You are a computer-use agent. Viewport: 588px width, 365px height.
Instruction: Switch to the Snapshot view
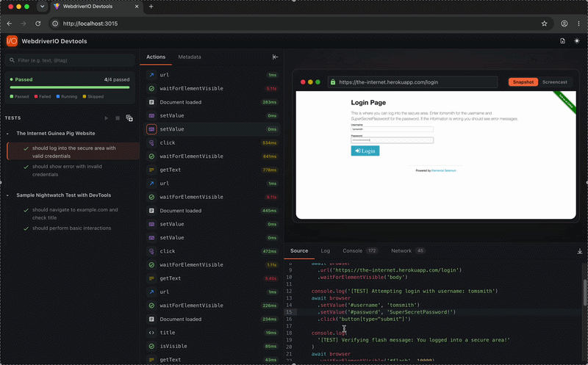pos(523,82)
